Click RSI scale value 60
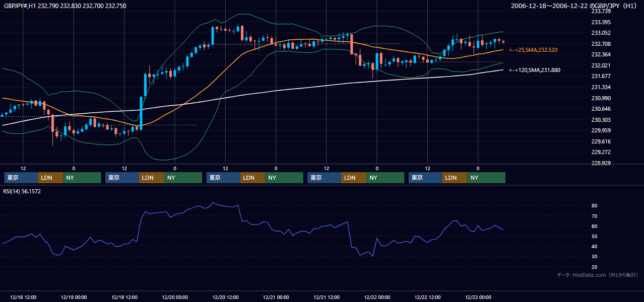 pyautogui.click(x=595, y=226)
